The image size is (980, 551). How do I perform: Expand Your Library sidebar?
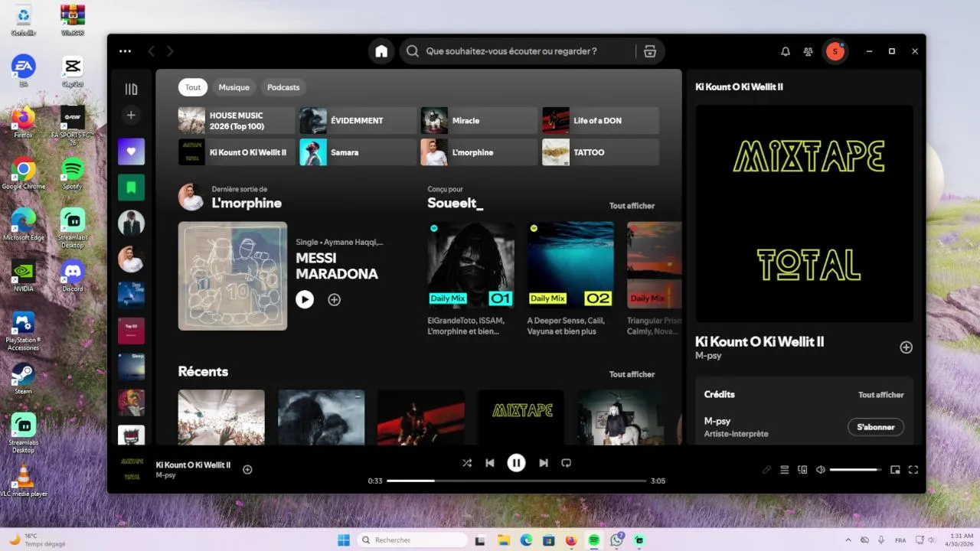point(131,89)
